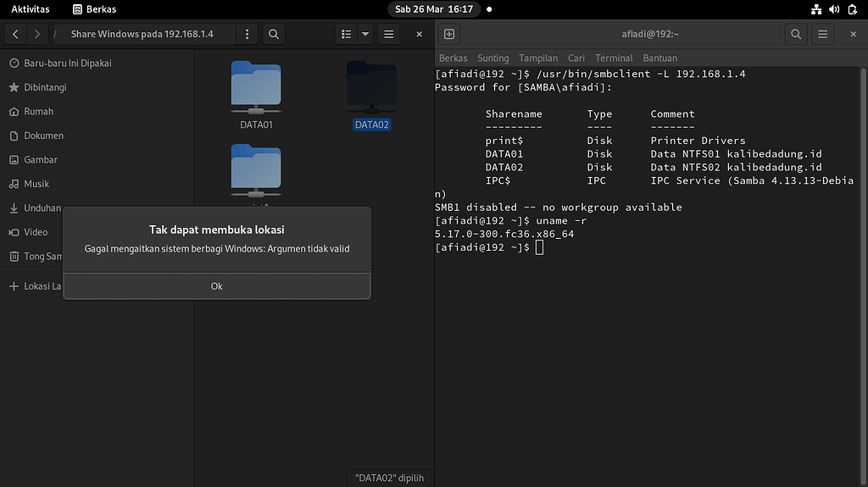Click the new tab icon in Terminal
Viewport: 868px width, 487px height.
(x=449, y=35)
